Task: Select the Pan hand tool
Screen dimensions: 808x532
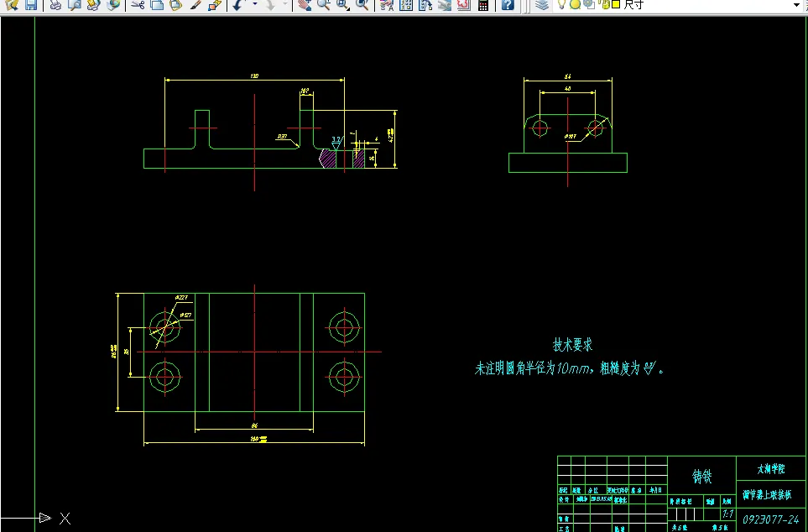Action: [x=305, y=5]
